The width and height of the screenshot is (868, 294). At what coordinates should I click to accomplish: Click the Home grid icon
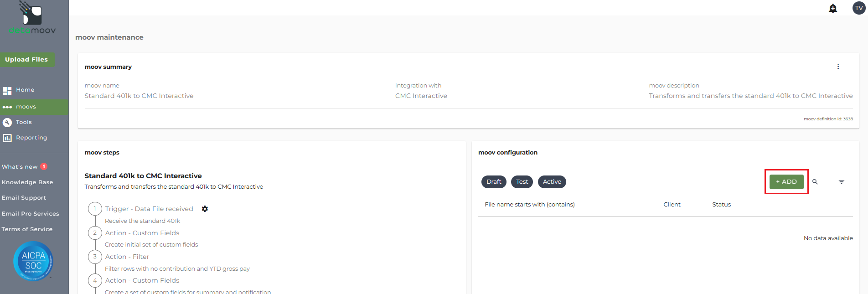7,91
